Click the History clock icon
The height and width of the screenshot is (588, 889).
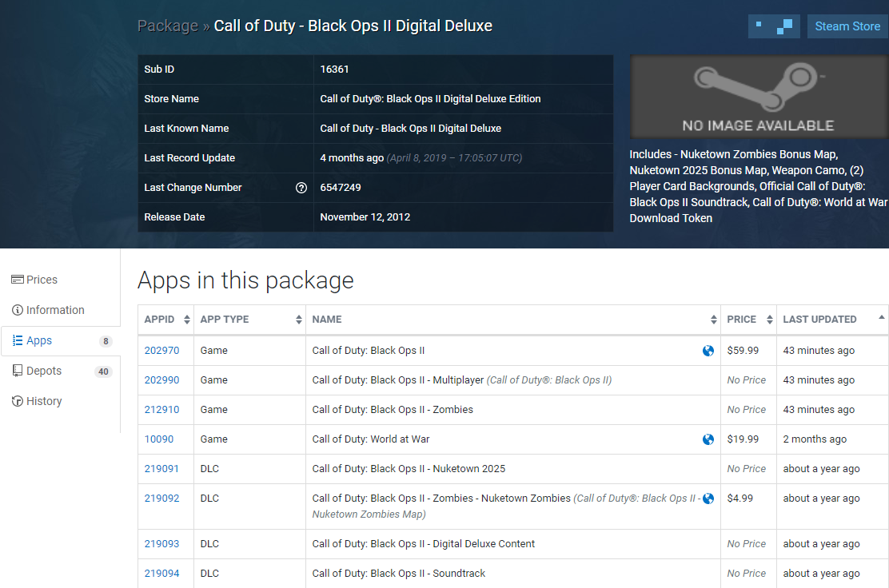[18, 401]
